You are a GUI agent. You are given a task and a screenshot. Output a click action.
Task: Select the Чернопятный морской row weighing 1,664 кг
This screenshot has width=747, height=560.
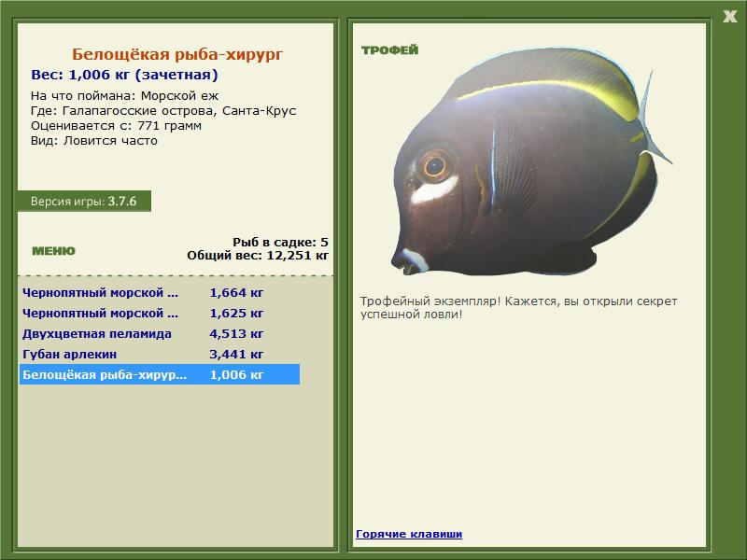point(159,292)
